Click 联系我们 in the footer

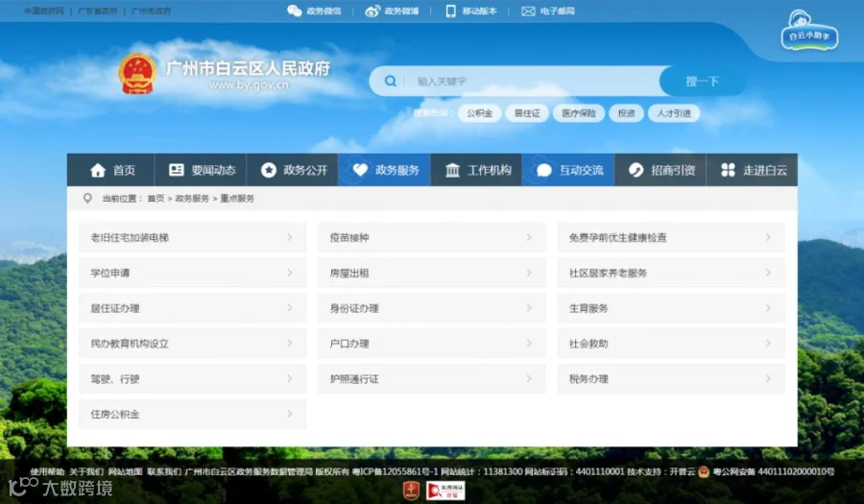pos(164,471)
